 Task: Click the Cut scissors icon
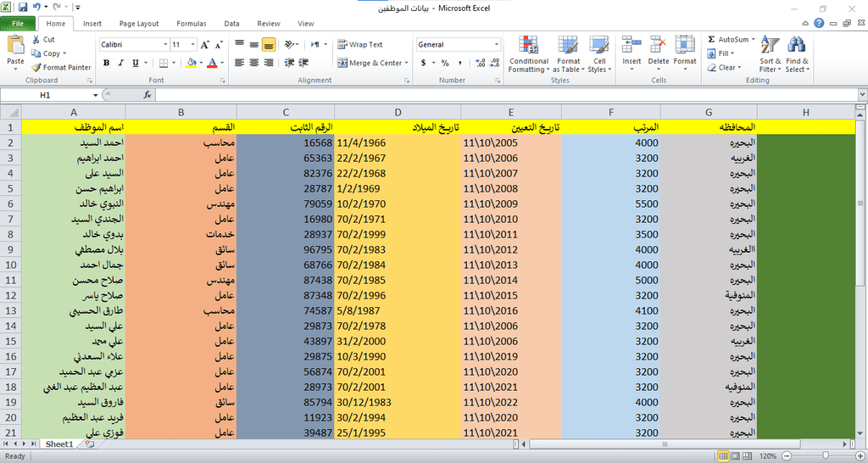(x=36, y=39)
